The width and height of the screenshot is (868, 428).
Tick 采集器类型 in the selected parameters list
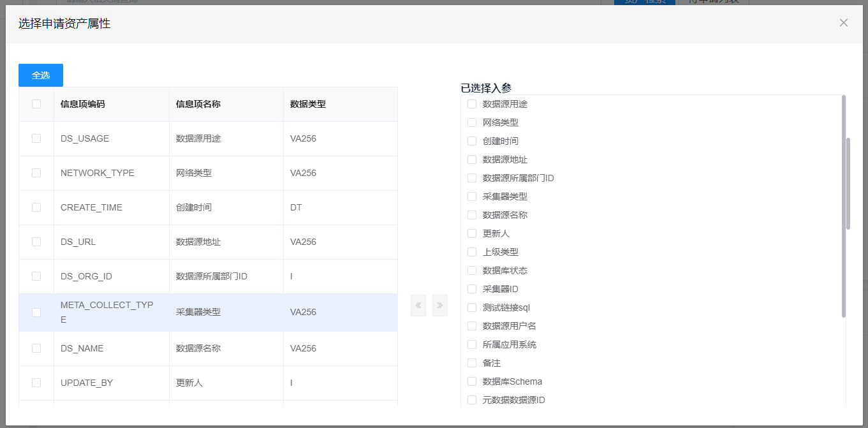(472, 196)
